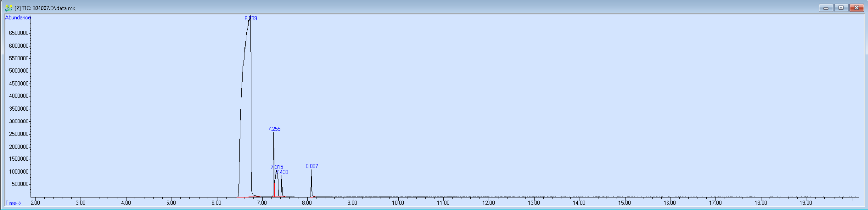Click the 5.00 time axis label
The image size is (868, 210).
(171, 203)
